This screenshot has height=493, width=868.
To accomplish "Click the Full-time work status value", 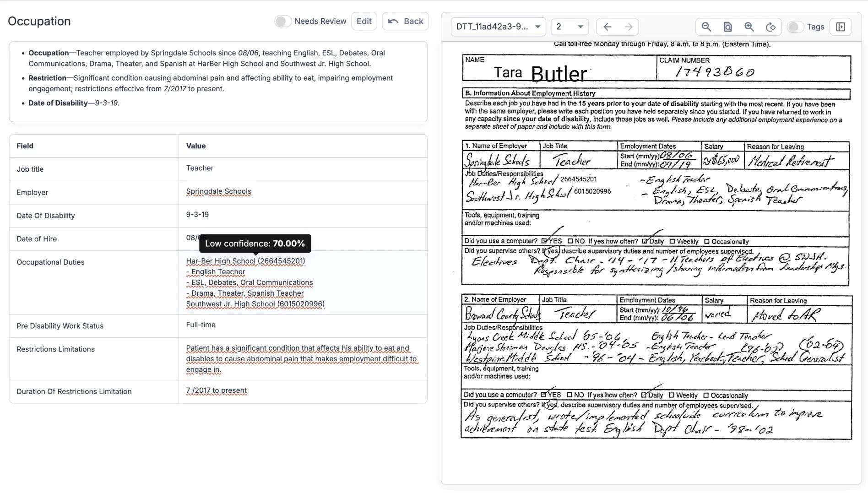I will point(201,325).
